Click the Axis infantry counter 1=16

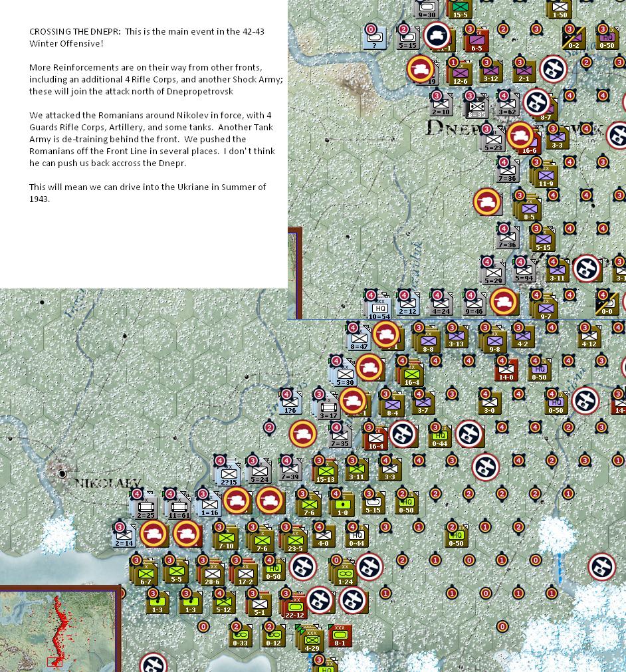209,505
